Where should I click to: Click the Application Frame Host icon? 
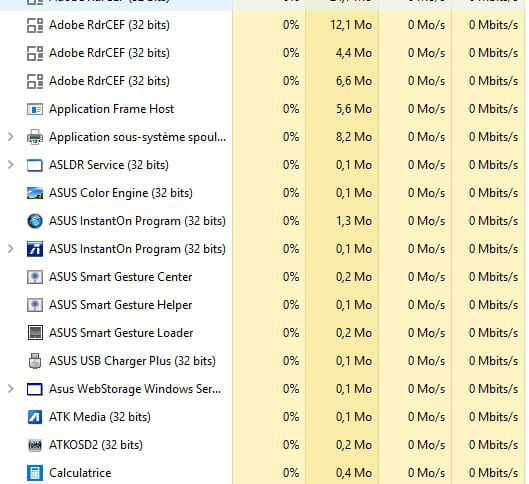35,109
